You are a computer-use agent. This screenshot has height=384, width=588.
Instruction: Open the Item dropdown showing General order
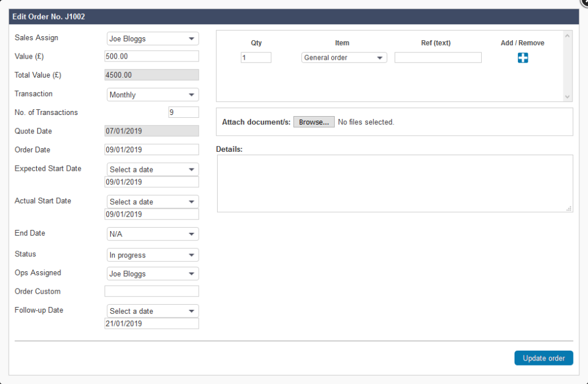(x=343, y=57)
